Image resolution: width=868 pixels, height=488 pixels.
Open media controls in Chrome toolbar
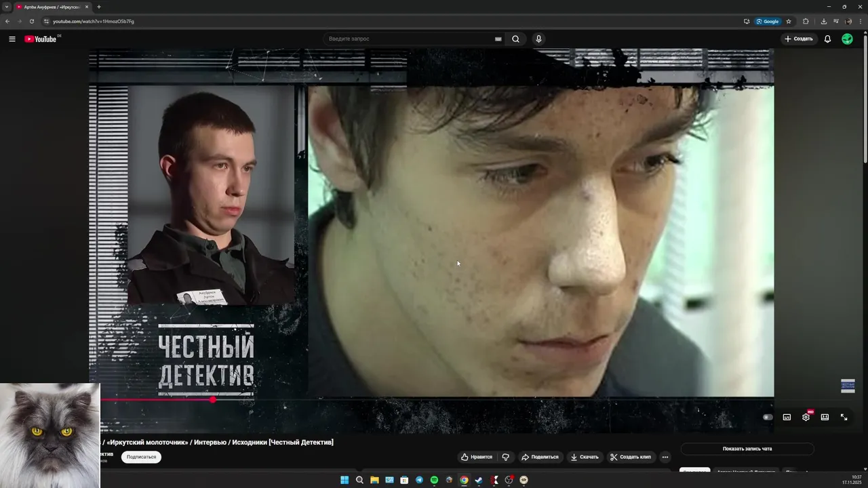pos(836,21)
